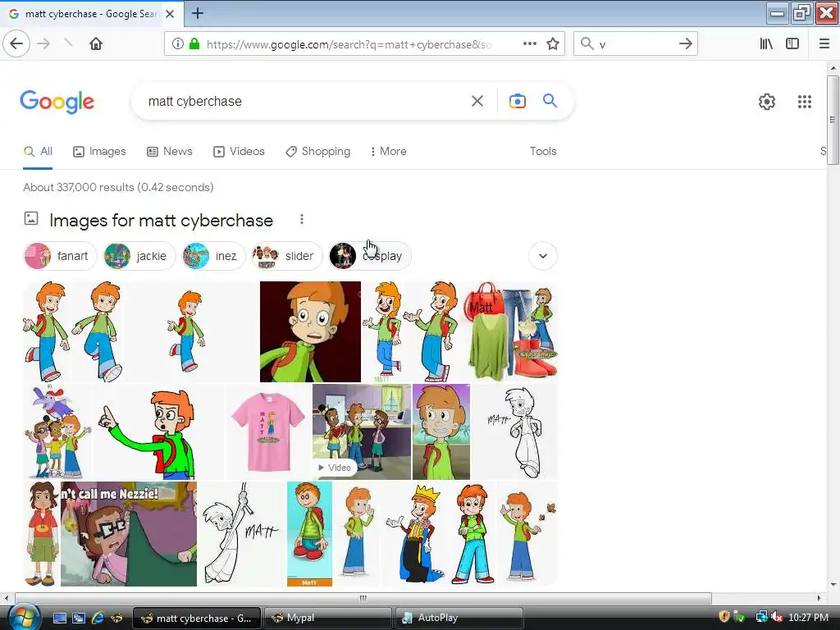Open site information icon in address bar
The image size is (840, 630).
click(x=178, y=44)
